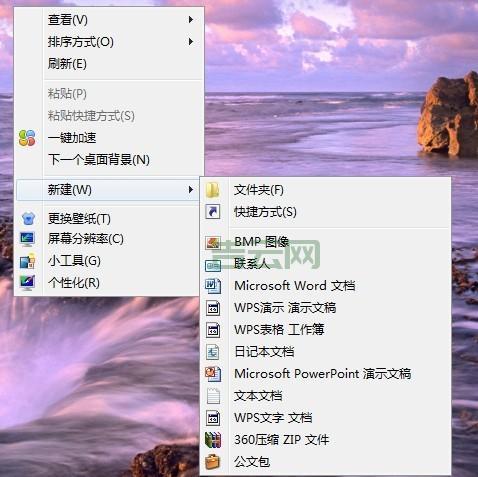Open 个性化(R)
478x477 pixels.
coord(109,283)
